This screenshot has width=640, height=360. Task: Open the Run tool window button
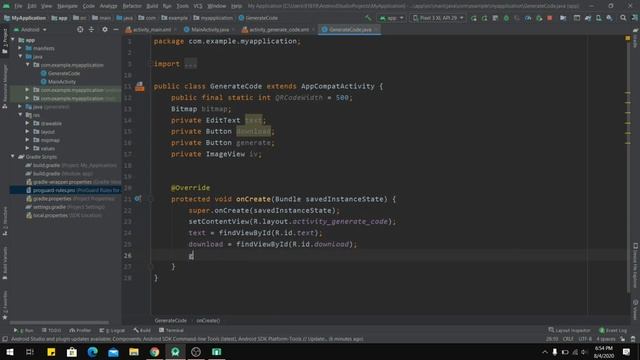(24, 330)
